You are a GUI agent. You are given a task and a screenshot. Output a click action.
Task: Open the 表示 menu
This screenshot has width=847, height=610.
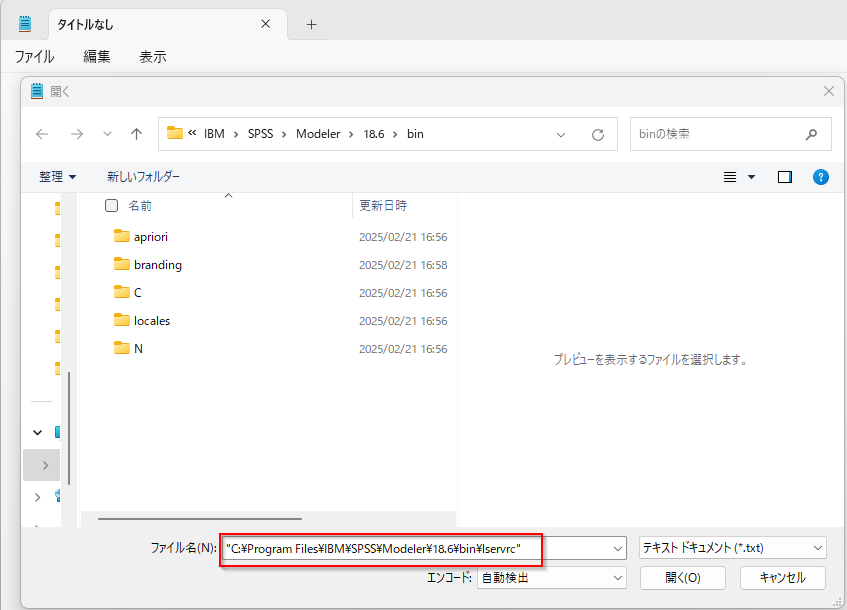[153, 57]
